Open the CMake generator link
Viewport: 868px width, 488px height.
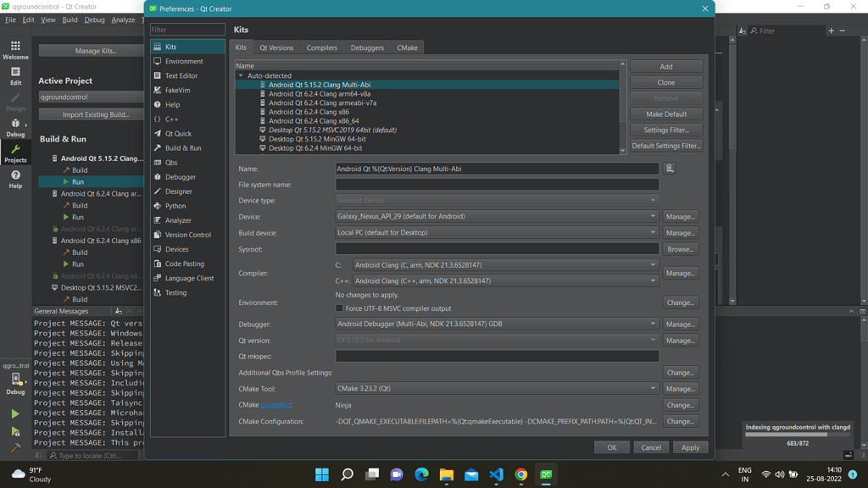click(275, 405)
